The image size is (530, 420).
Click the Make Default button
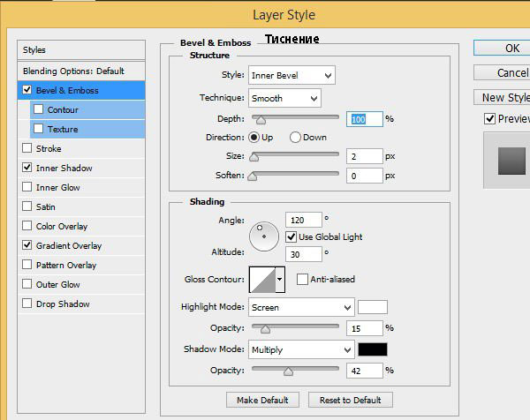pos(263,400)
